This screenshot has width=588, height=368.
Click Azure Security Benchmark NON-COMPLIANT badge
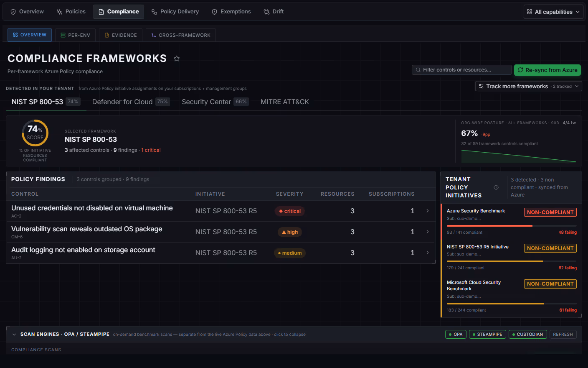click(550, 212)
